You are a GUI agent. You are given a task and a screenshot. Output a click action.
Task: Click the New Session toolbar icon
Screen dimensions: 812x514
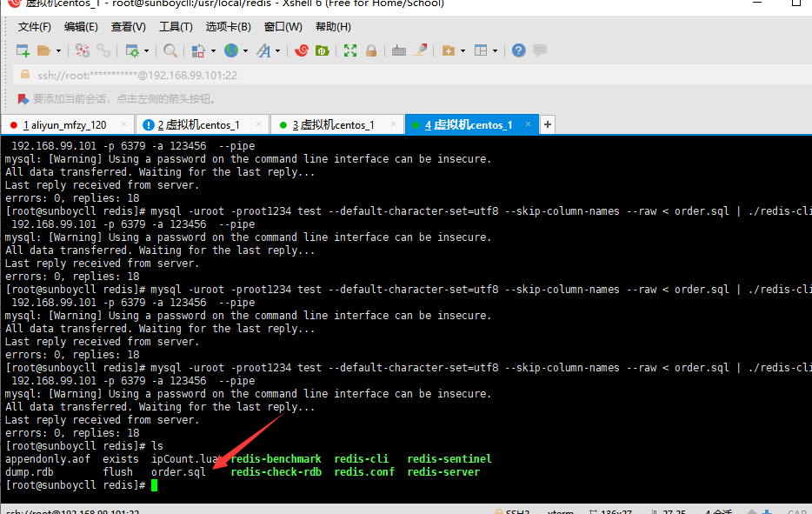click(x=23, y=50)
